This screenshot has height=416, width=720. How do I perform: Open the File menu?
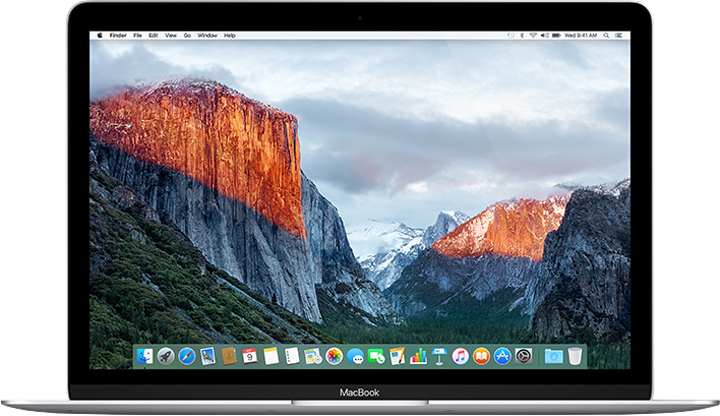[x=138, y=35]
